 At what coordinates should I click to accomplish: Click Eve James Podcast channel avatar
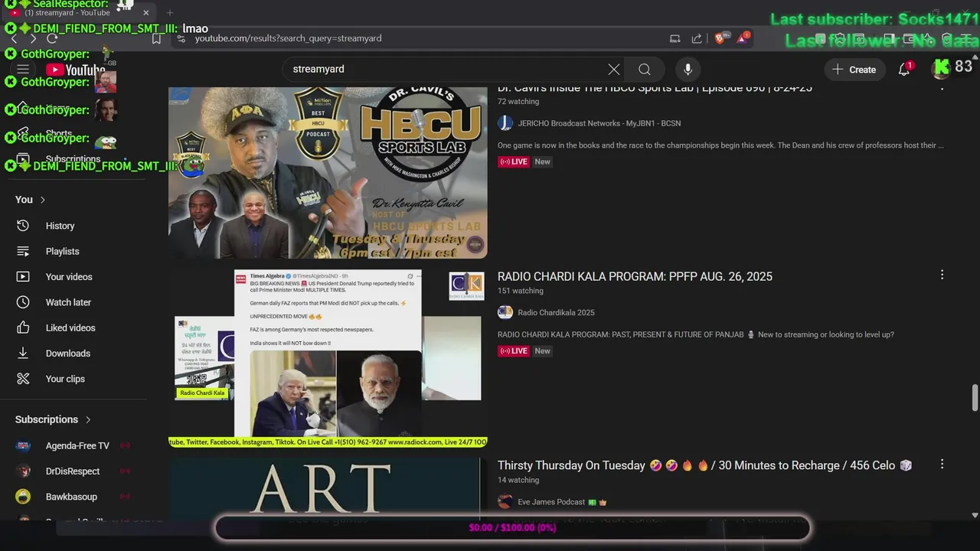tap(505, 502)
